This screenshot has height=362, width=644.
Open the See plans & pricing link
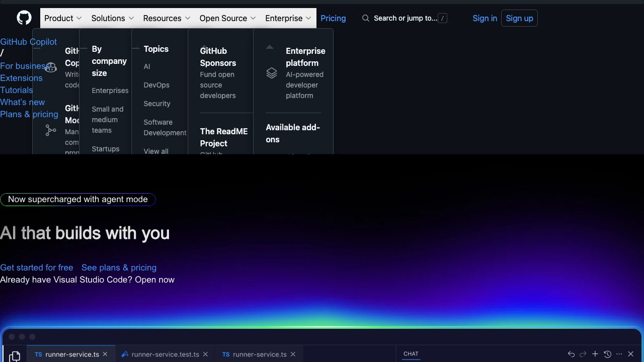point(119,267)
